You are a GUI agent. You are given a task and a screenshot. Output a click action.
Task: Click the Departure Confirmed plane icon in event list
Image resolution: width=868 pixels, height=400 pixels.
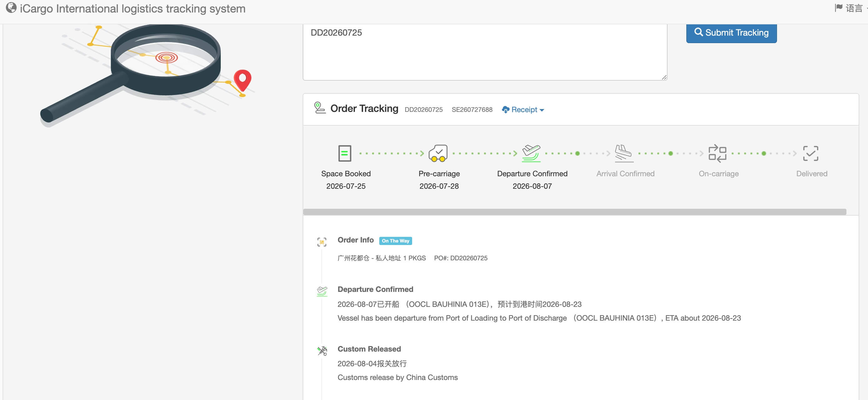point(322,291)
